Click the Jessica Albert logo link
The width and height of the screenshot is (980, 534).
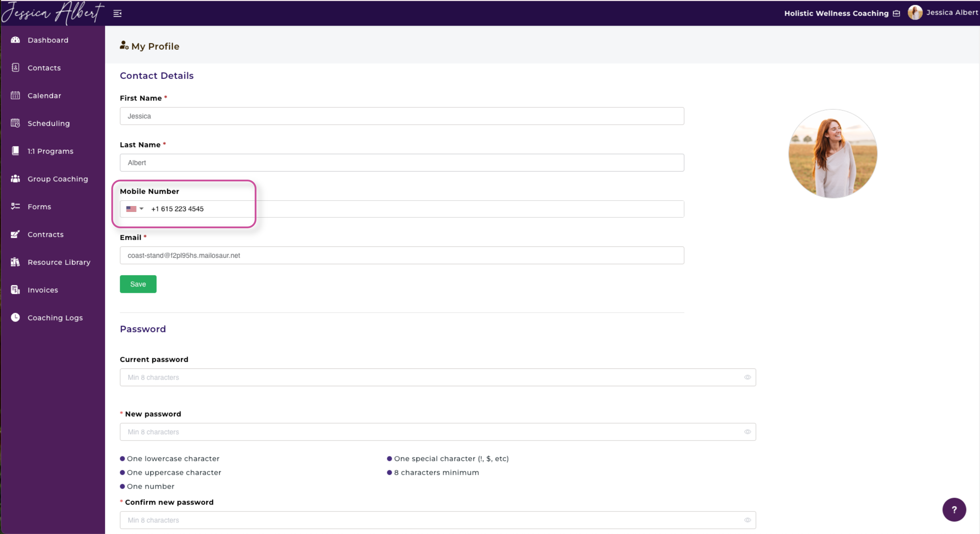point(53,13)
